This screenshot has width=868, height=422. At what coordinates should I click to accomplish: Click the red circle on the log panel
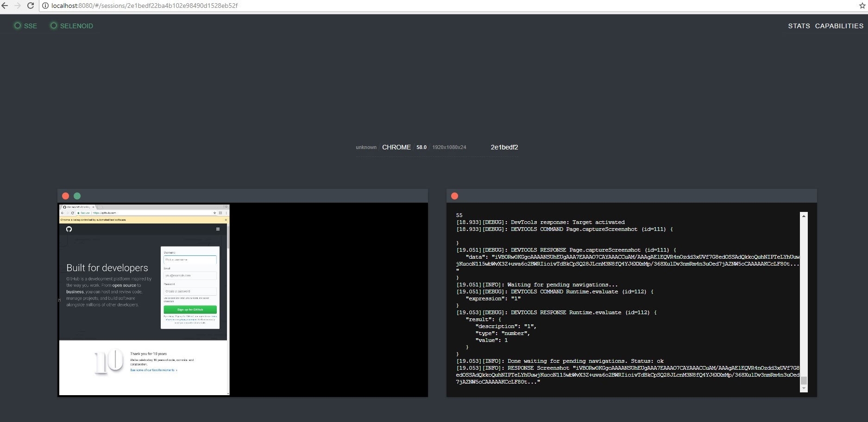coord(454,196)
